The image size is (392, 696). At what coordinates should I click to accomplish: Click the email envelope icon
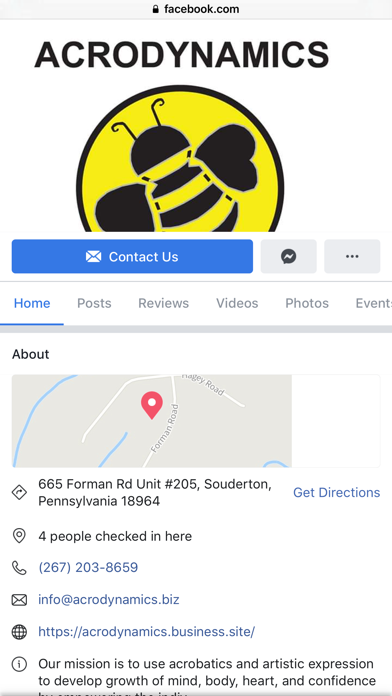(19, 600)
